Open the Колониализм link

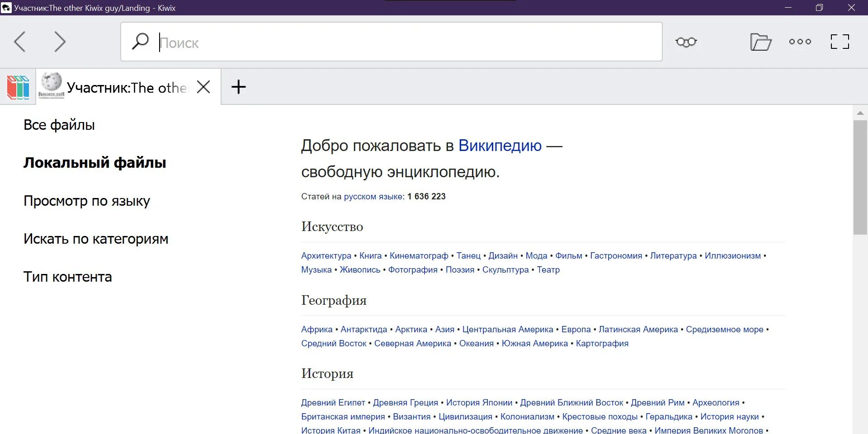[x=527, y=417]
